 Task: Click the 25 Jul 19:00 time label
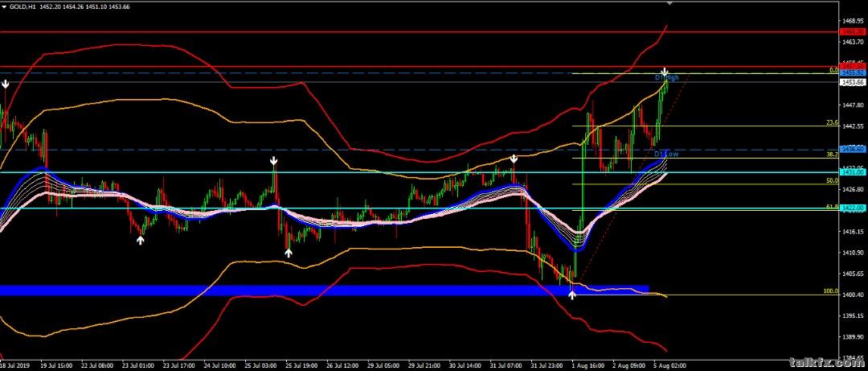301,366
